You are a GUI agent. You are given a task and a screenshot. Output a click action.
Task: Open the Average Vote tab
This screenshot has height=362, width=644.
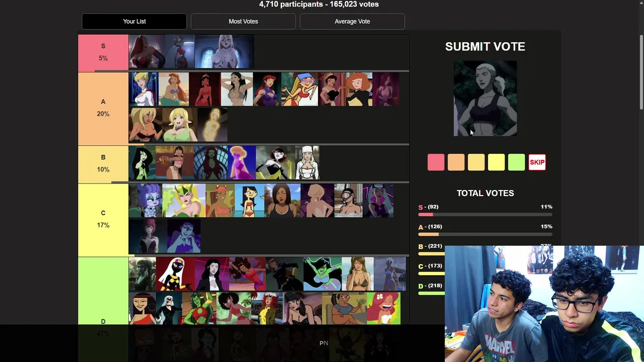(352, 21)
